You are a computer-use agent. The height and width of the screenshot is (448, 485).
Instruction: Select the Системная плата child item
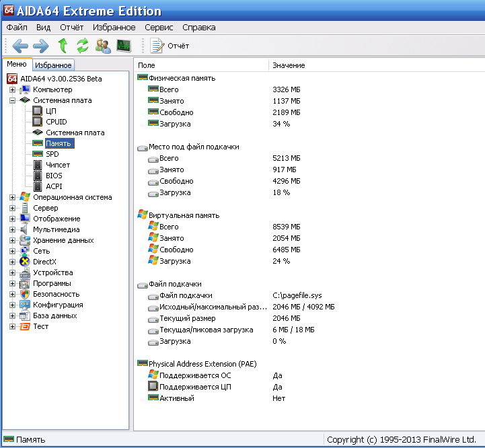coord(75,133)
